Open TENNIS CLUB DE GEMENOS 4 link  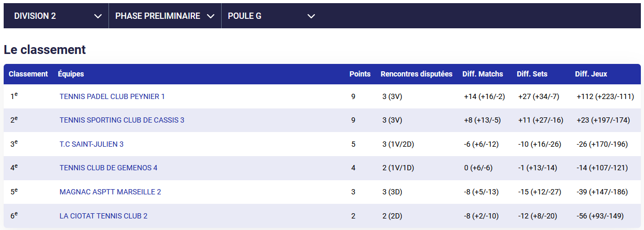tap(108, 168)
